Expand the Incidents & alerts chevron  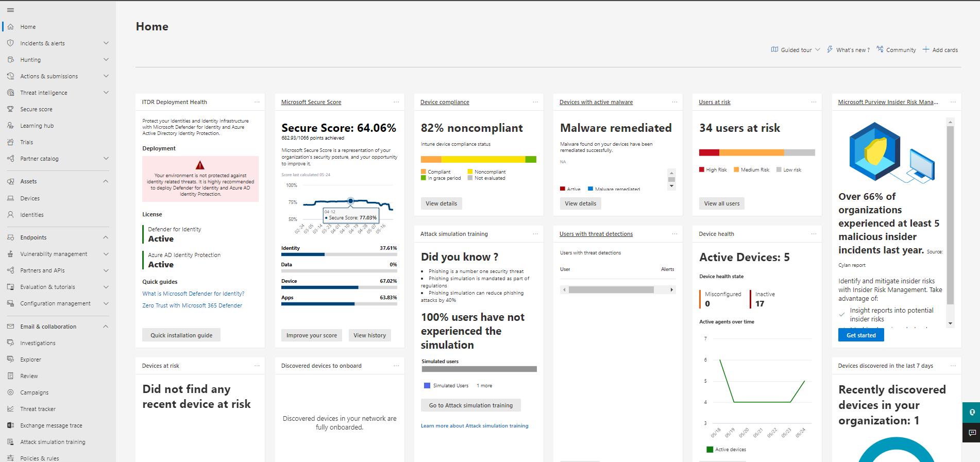(106, 43)
